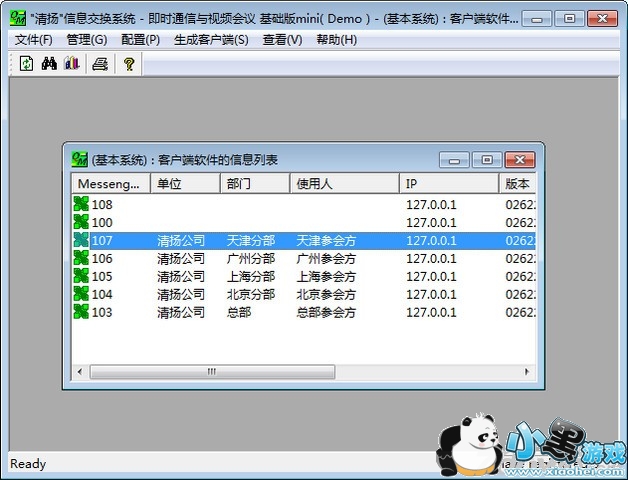628x480 pixels.
Task: Click 上海参会方 user cell
Action: tap(326, 276)
